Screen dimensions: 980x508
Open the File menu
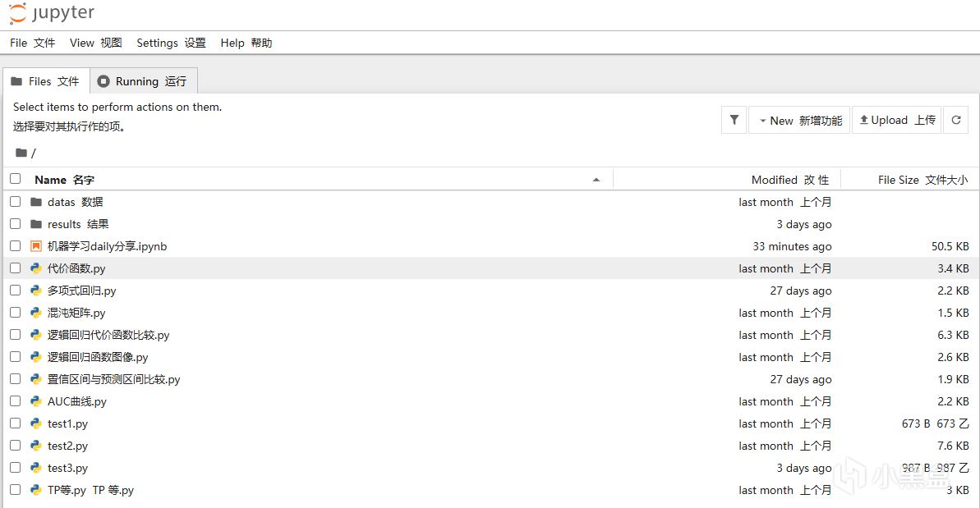[32, 43]
